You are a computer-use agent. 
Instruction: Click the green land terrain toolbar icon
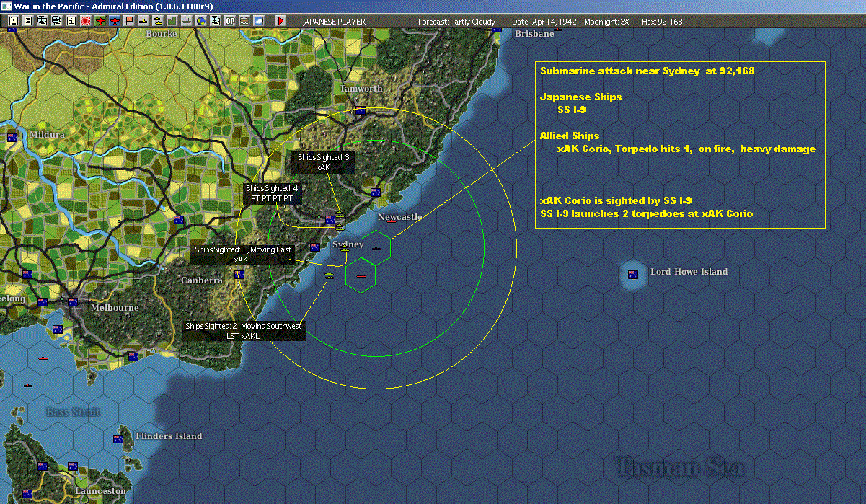(172, 21)
